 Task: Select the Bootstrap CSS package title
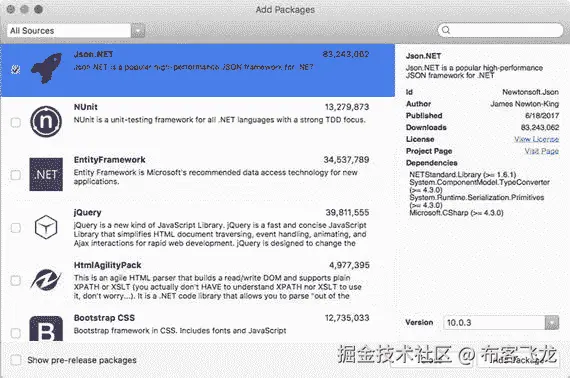(x=104, y=318)
